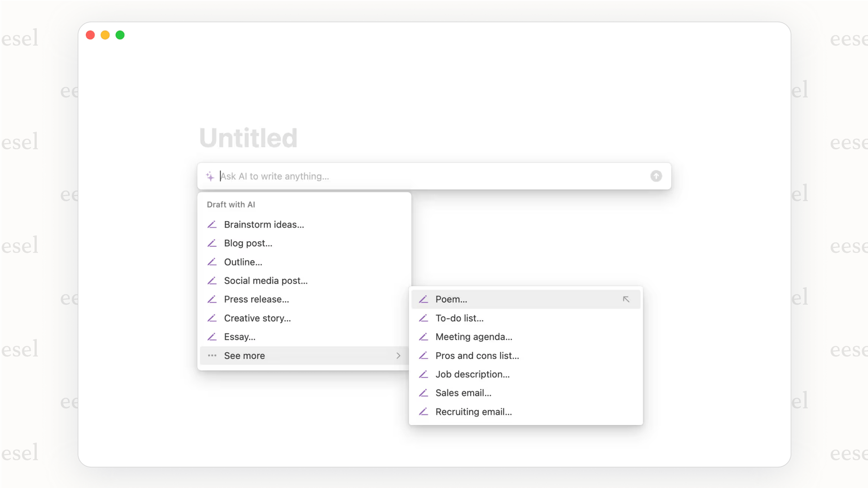Select Meeting agenda from the submenu
This screenshot has height=488, width=868.
474,337
